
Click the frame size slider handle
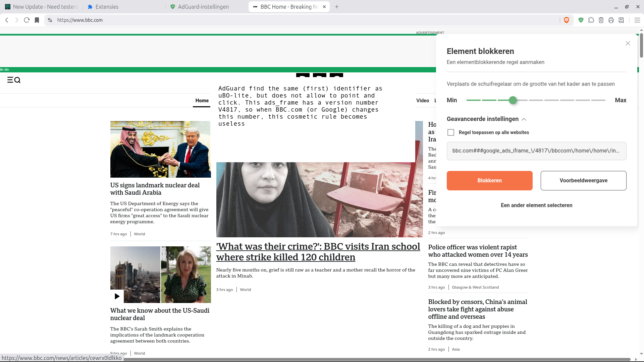pyautogui.click(x=513, y=100)
